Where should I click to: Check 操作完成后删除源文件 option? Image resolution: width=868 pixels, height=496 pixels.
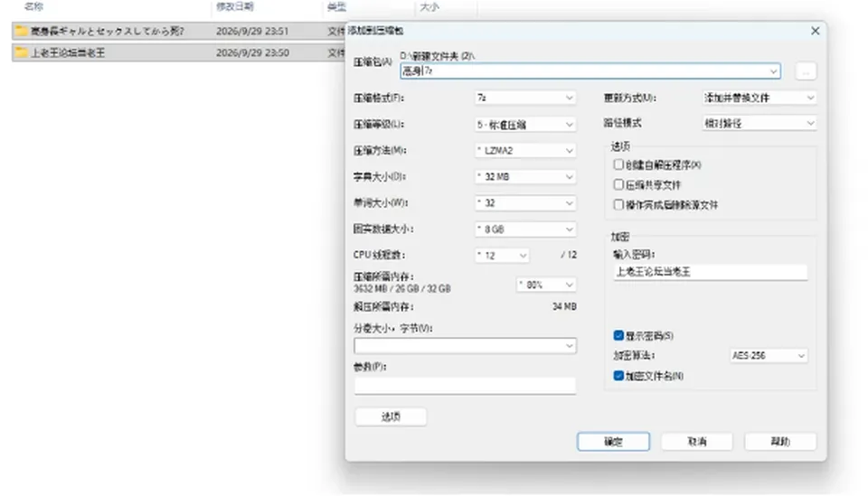[x=618, y=205]
